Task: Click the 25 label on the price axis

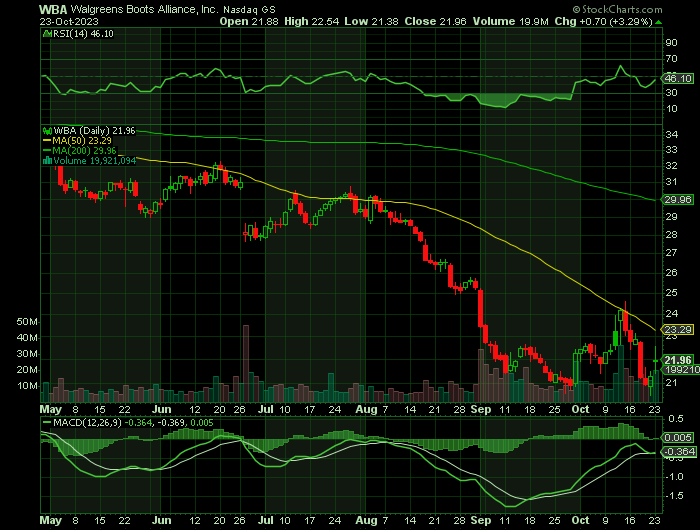Action: tap(671, 293)
